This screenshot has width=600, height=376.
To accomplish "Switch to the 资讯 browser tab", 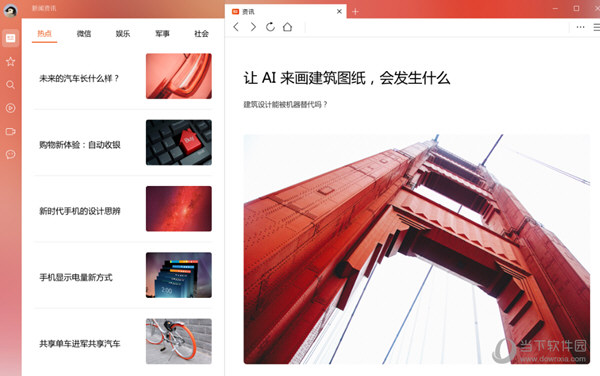I will [285, 11].
